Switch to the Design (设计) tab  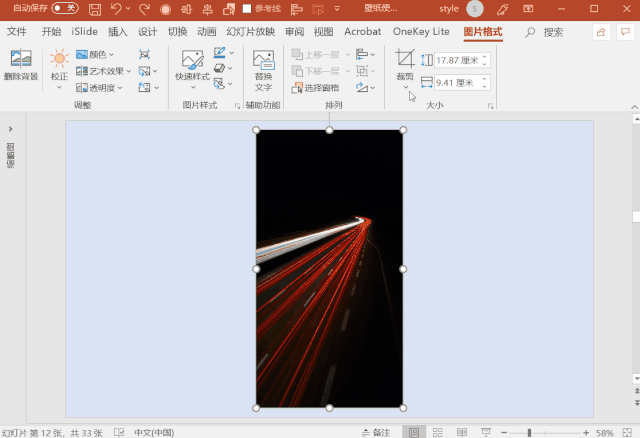pyautogui.click(x=147, y=32)
